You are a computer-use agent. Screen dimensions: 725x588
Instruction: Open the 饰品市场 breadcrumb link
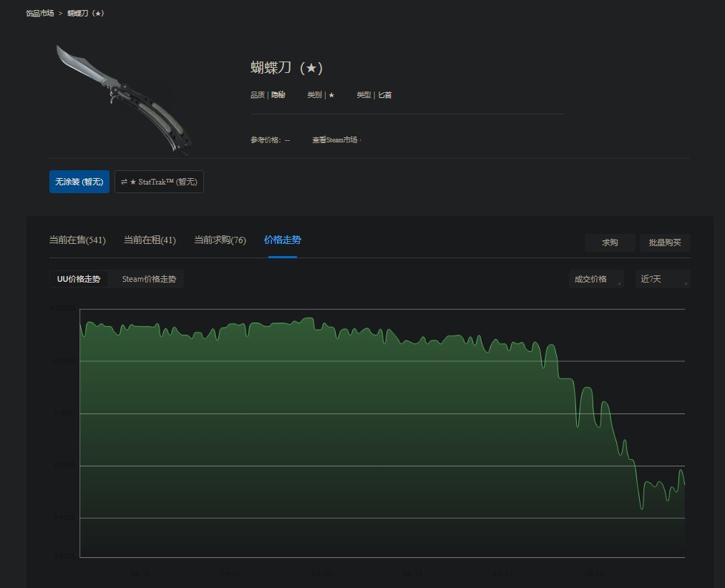tap(40, 14)
